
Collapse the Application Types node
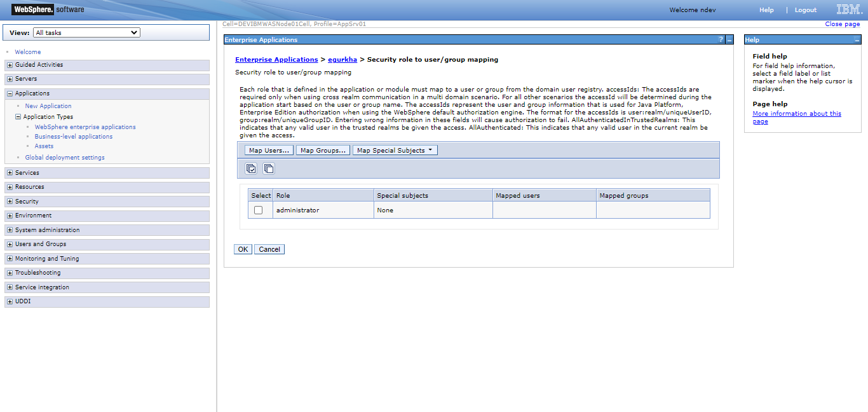click(x=18, y=117)
